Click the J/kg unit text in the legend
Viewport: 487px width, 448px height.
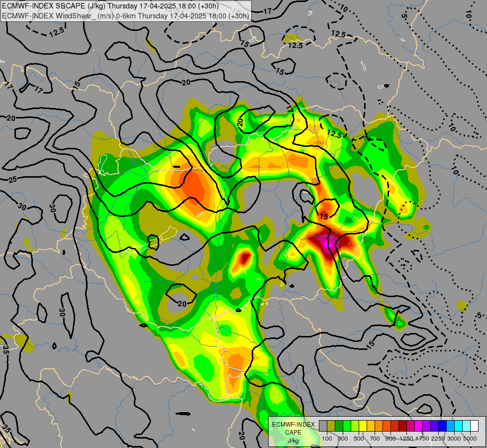point(293,441)
